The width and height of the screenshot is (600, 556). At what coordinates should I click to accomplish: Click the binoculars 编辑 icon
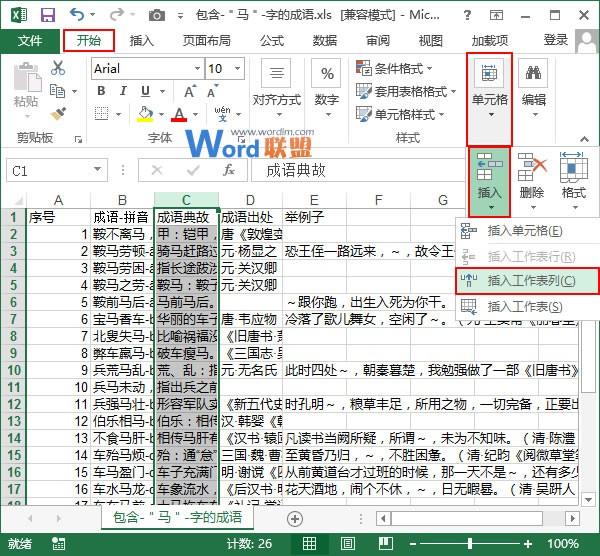pos(533,72)
